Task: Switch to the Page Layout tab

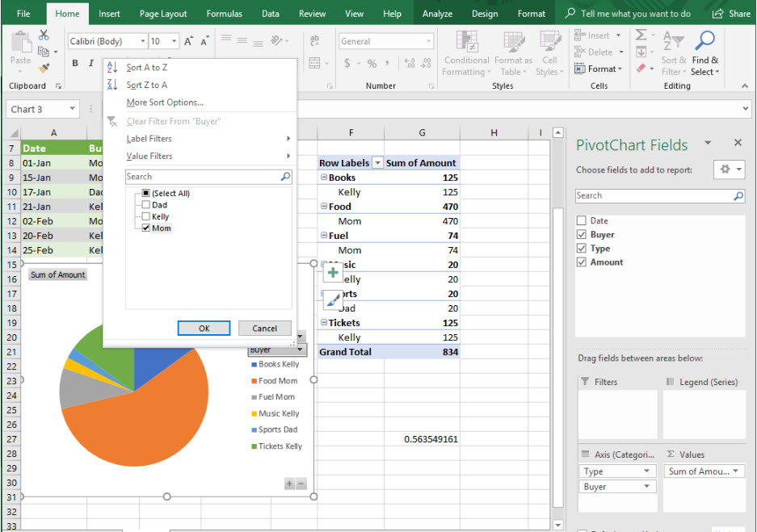Action: tap(162, 14)
